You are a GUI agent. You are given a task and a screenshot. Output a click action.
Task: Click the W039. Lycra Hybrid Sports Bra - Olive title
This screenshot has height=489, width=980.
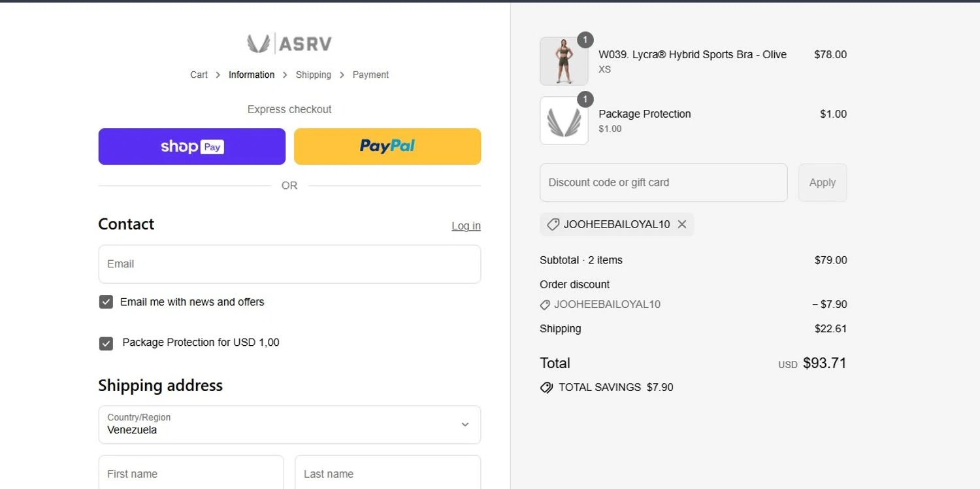click(x=693, y=55)
